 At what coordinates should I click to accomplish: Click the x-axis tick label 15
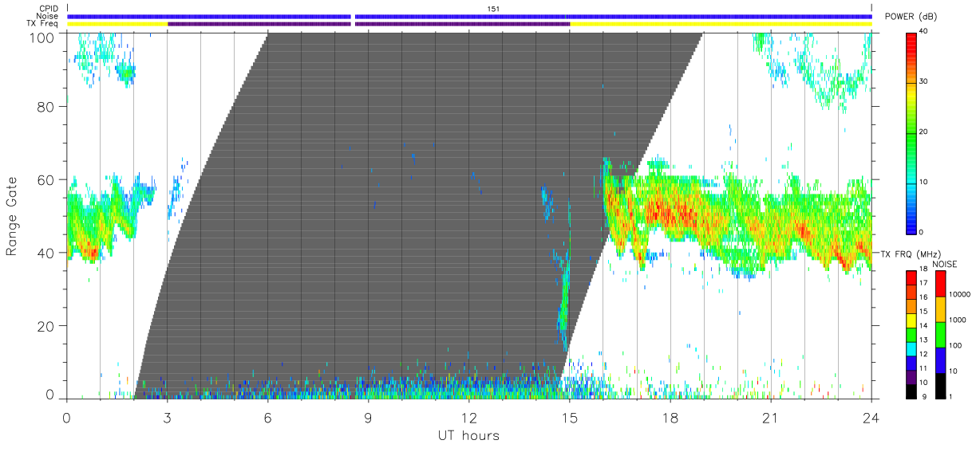570,418
